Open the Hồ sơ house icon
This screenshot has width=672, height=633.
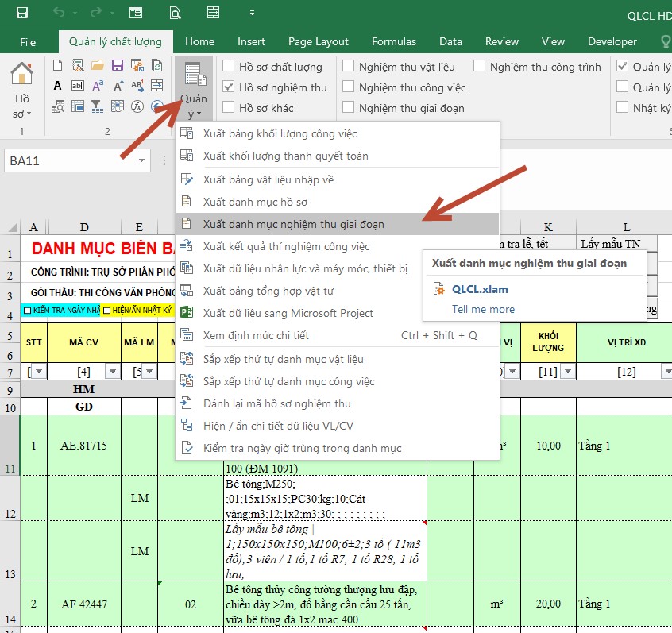coord(21,75)
